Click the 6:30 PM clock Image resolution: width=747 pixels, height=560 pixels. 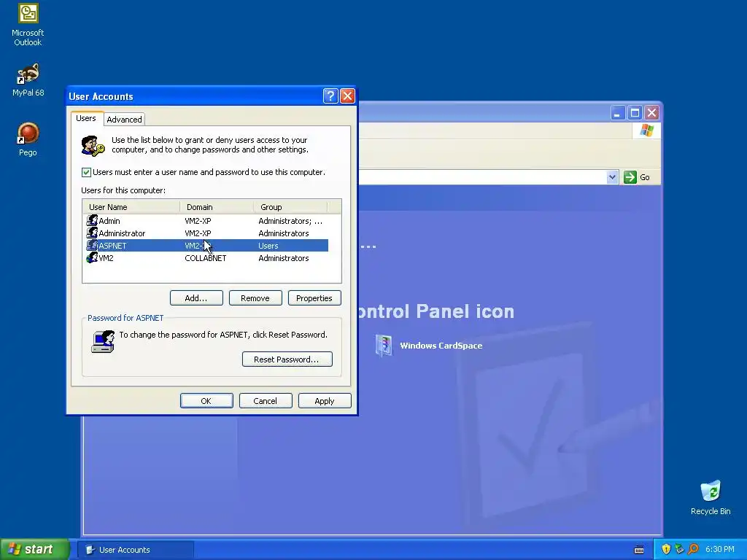click(720, 549)
